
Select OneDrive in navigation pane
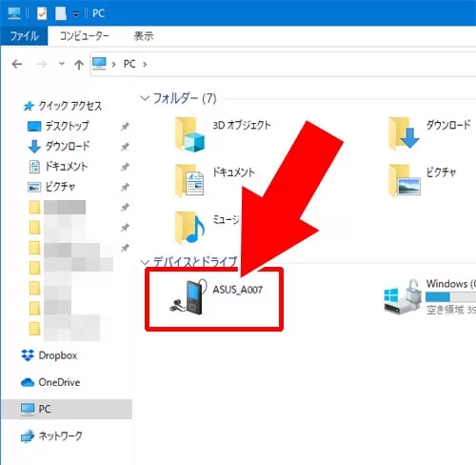point(59,382)
